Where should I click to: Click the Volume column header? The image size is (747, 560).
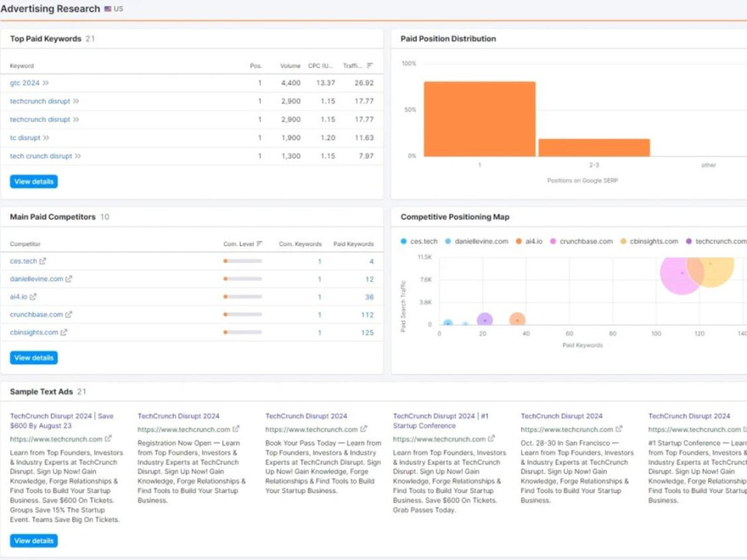(290, 66)
